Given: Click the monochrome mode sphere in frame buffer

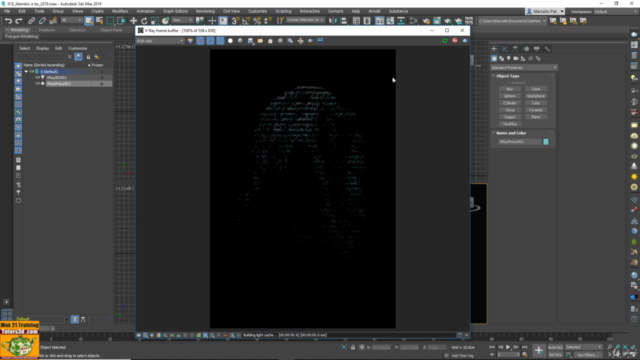Looking at the screenshot, I should [240, 41].
